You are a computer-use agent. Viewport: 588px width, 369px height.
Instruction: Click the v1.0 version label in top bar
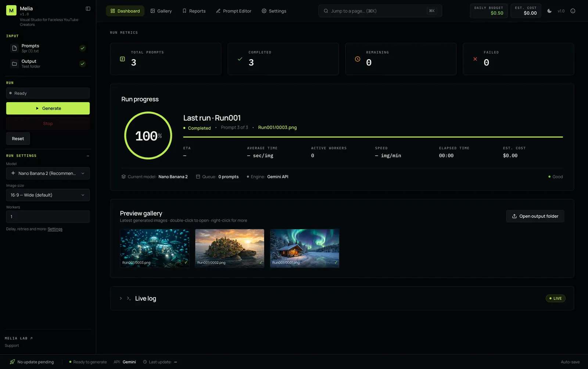point(561,11)
